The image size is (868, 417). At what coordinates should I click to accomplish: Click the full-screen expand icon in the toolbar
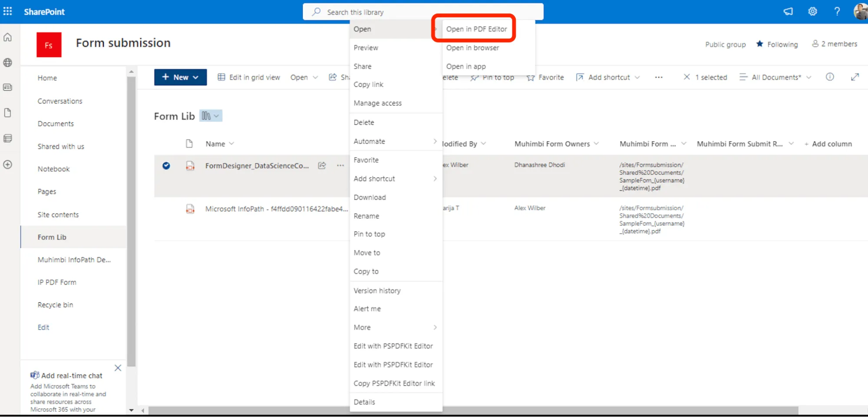point(855,77)
